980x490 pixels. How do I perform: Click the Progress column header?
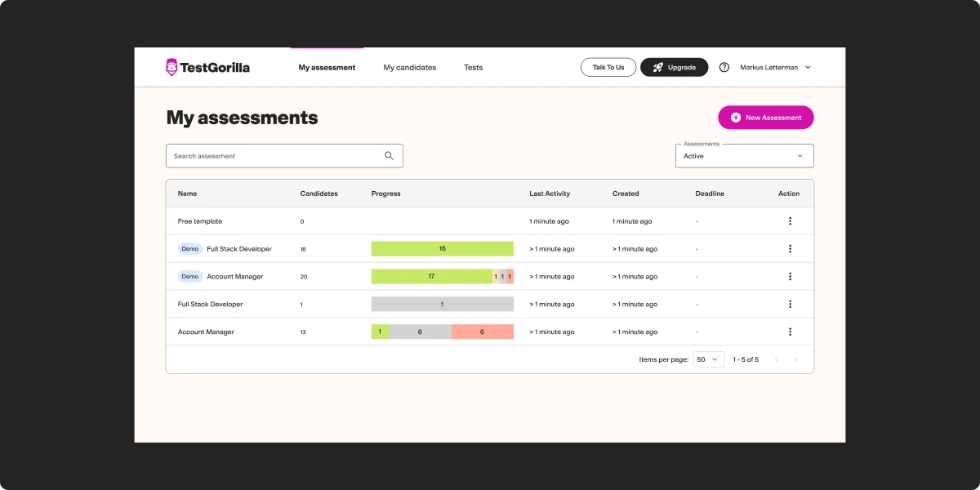[x=385, y=194]
